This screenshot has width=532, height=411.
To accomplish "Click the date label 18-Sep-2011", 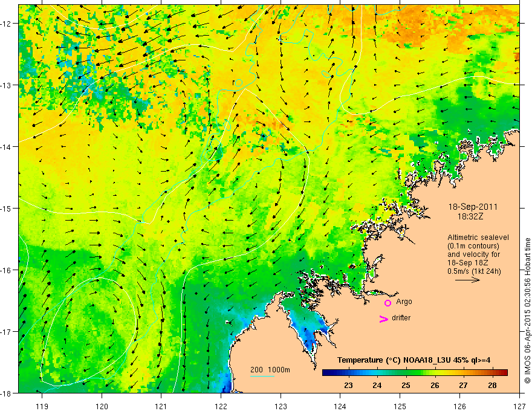I will [x=473, y=207].
